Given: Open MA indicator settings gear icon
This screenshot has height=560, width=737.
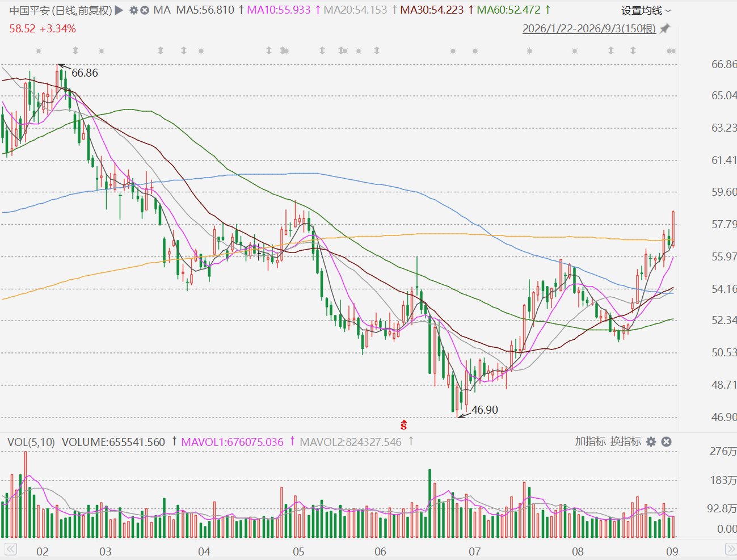Looking at the screenshot, I should [134, 10].
